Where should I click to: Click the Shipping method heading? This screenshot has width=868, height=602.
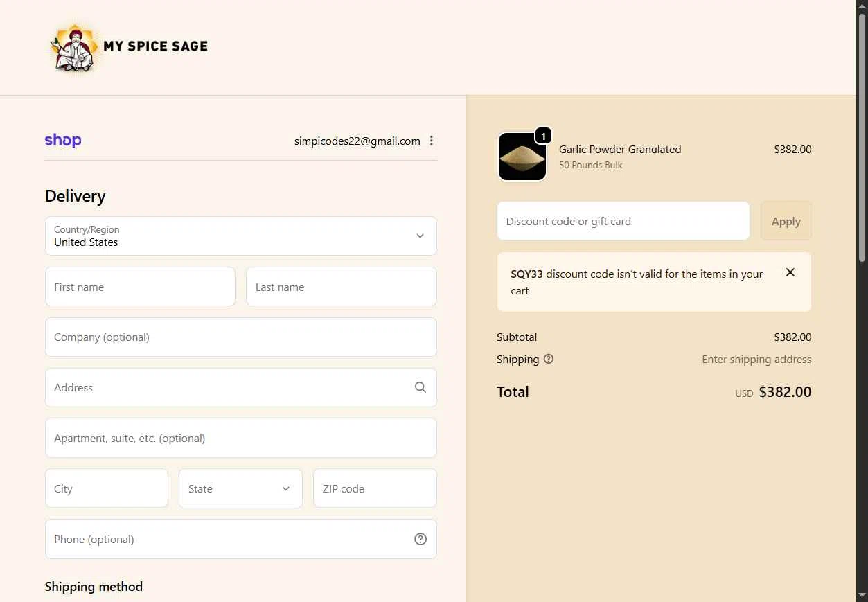[94, 587]
